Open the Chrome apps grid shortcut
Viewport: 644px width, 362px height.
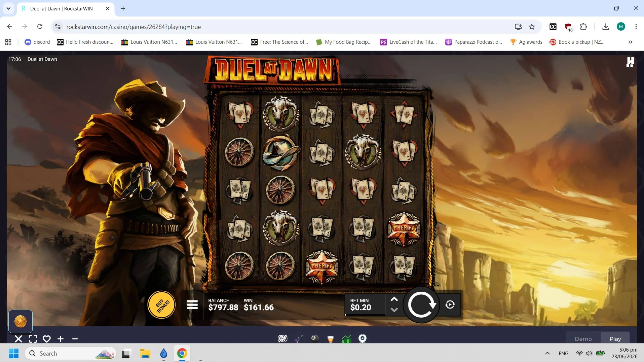tap(8, 42)
